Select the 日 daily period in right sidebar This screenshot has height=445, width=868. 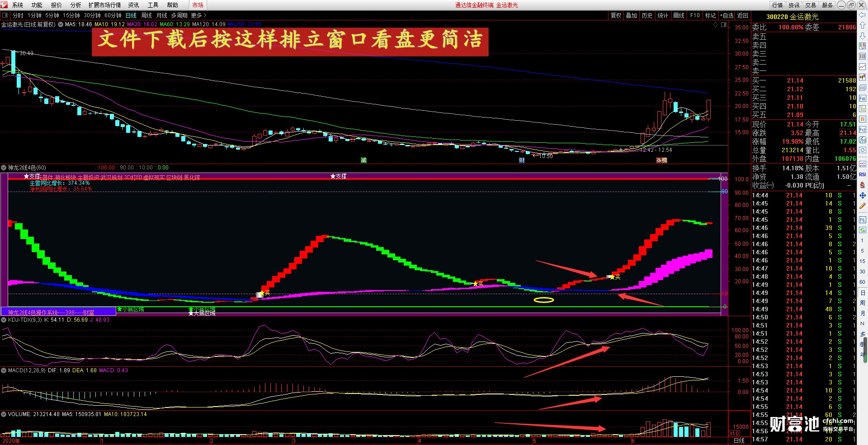(862, 292)
